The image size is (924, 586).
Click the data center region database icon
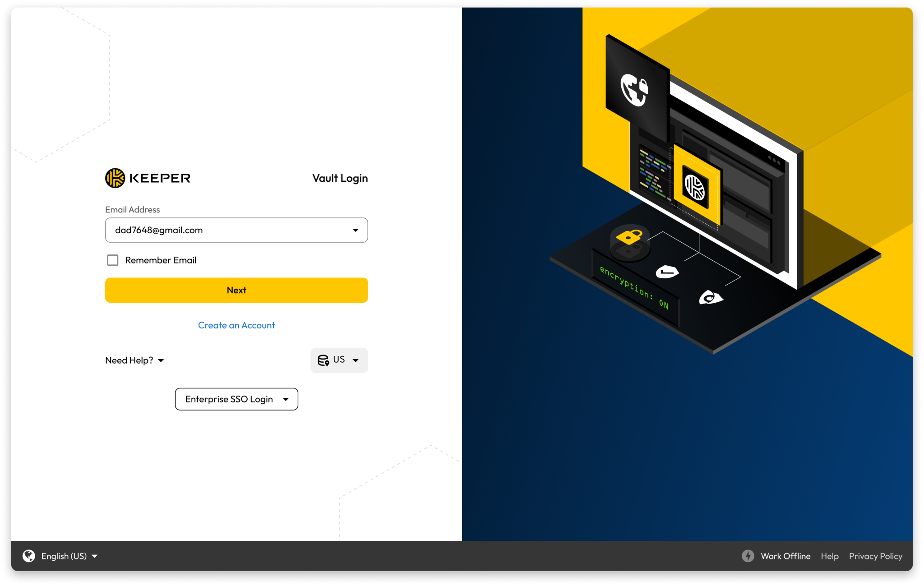323,360
